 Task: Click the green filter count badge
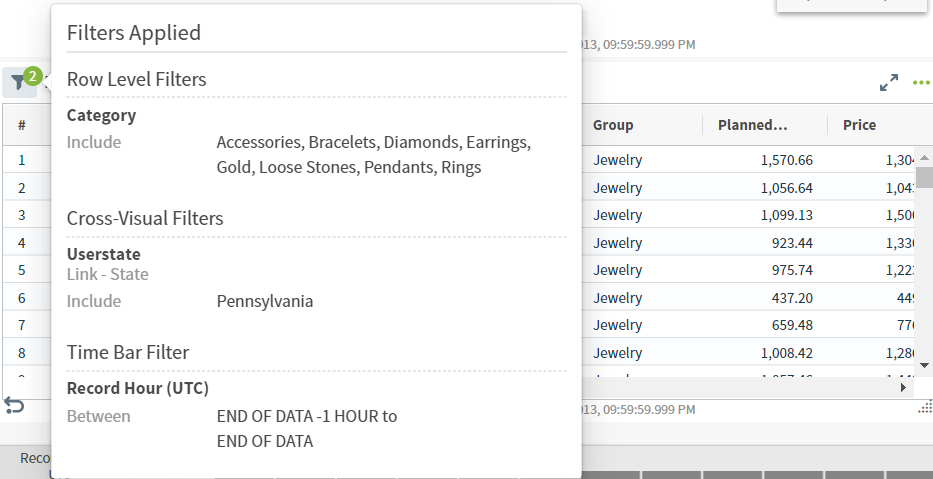tap(33, 75)
